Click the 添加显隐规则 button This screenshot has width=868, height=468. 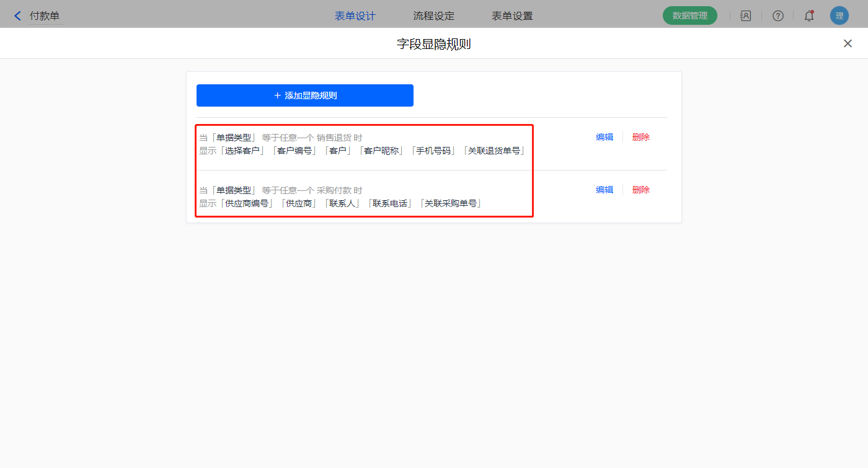pos(305,95)
